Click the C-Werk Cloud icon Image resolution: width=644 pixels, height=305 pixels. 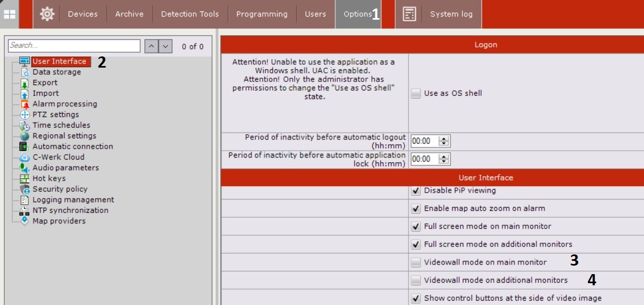pos(25,157)
